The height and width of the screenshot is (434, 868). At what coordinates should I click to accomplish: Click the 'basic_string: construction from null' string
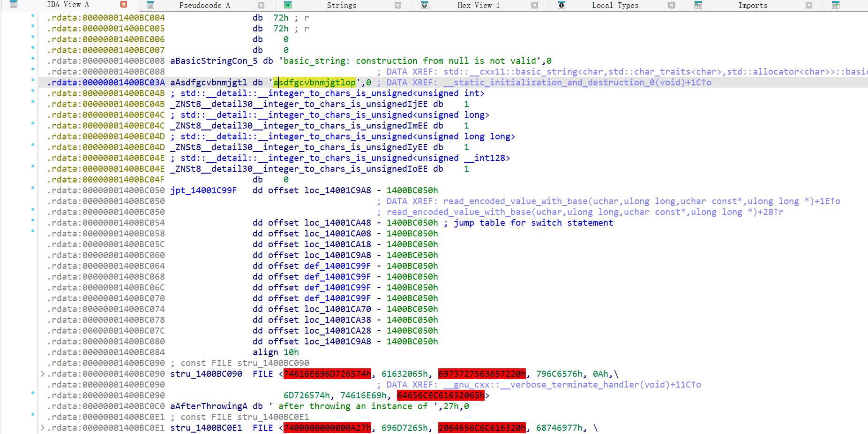point(410,61)
